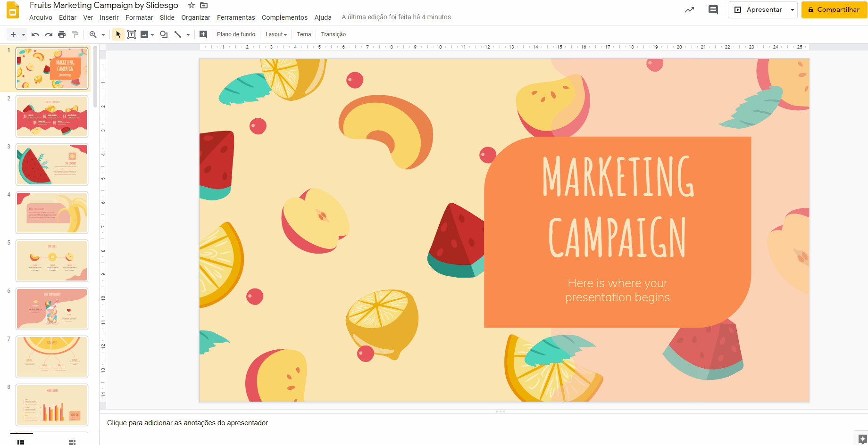Click the Apresentar button
868x445 pixels.
click(x=758, y=9)
